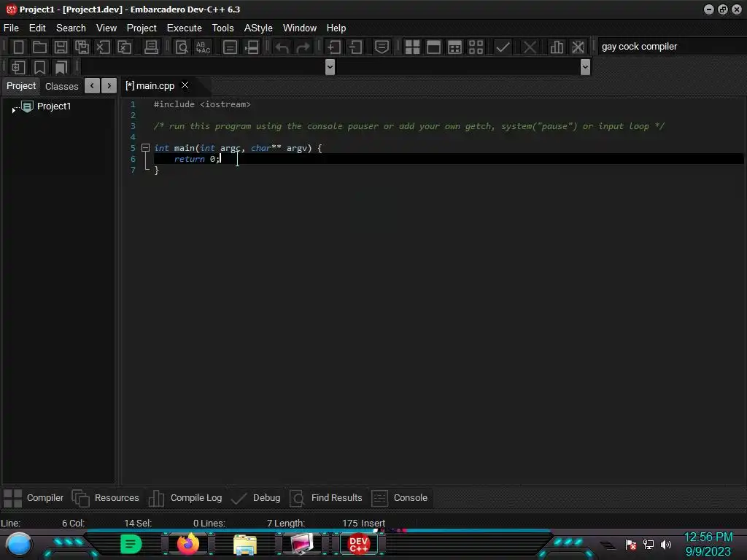Open Firefox from the taskbar
Screen dimensions: 747x560
coord(188,544)
